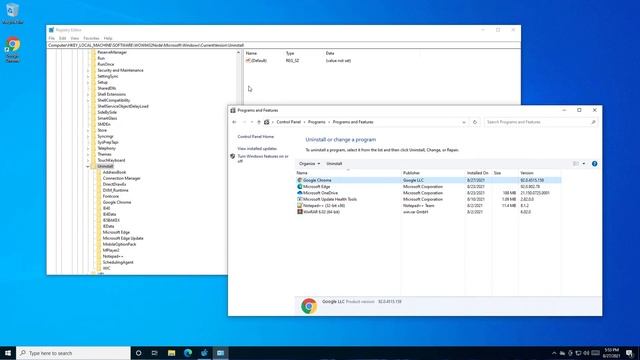Screen dimensions: 640x360
Task: Open Recycle Bin desktop icon
Action: click(x=12, y=13)
